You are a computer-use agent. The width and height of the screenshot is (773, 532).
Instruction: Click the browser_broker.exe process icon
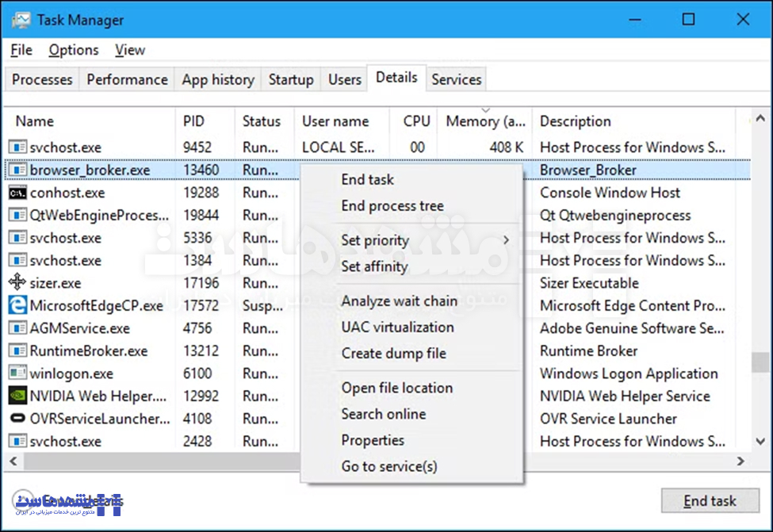click(17, 170)
